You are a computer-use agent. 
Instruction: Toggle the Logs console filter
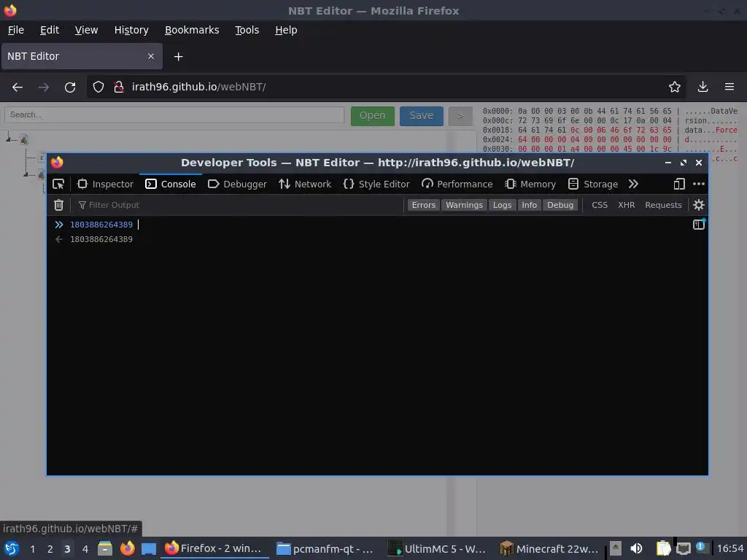502,205
